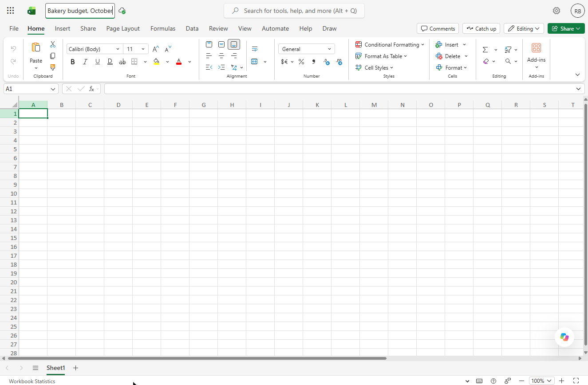Screen dimensions: 588x385
Task: Switch to the Page Layout tab
Action: click(123, 28)
